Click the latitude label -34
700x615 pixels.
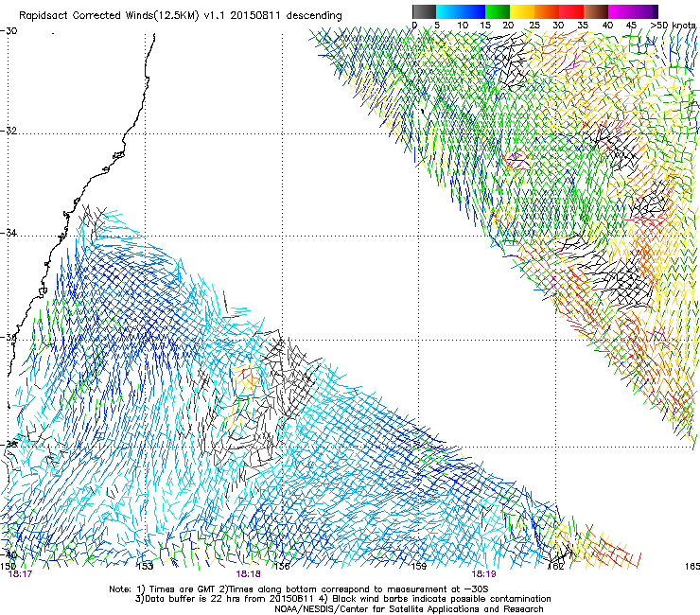[x=9, y=233]
